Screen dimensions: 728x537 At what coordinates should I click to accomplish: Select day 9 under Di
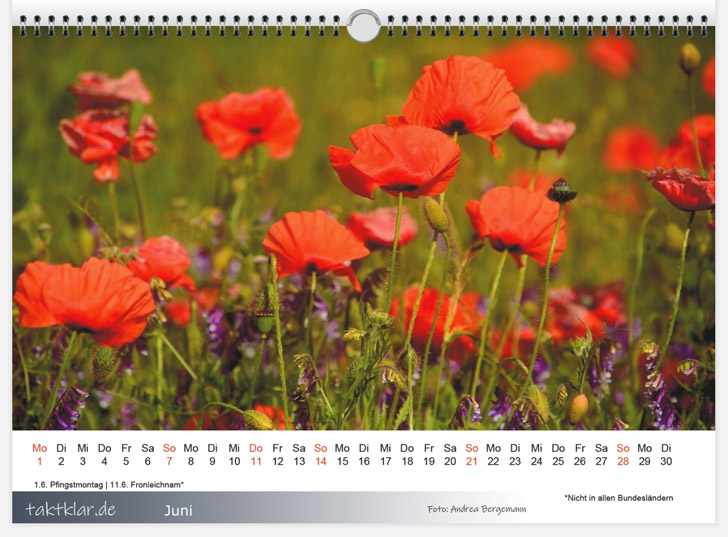[x=212, y=461]
